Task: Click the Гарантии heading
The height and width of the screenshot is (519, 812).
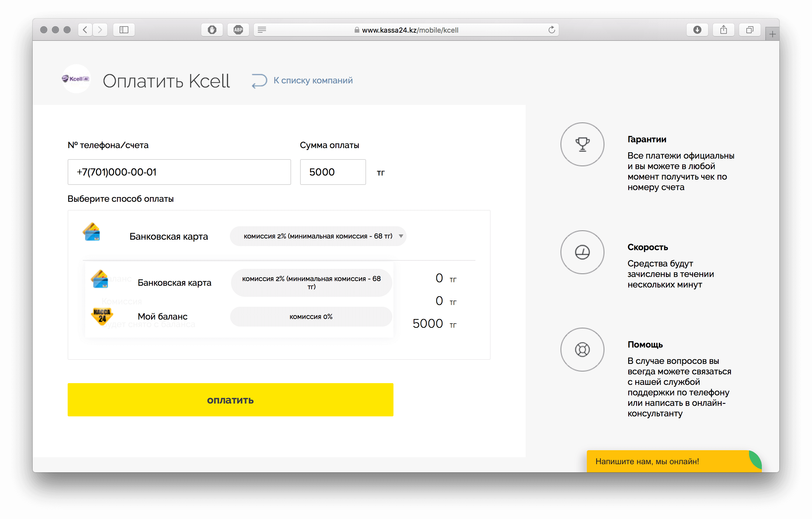Action: [647, 139]
